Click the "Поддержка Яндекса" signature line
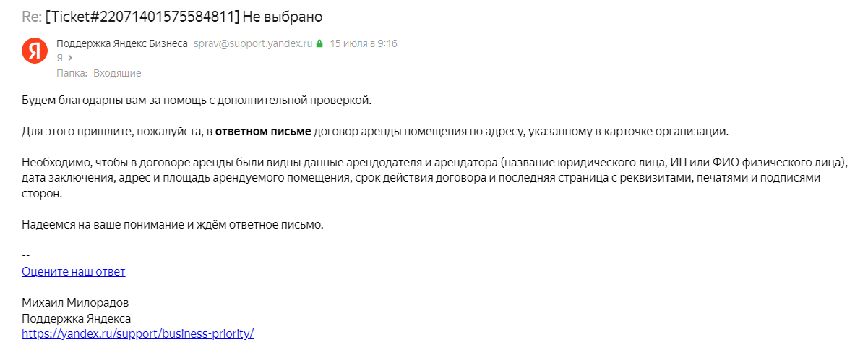This screenshot has width=868, height=345. (x=76, y=318)
